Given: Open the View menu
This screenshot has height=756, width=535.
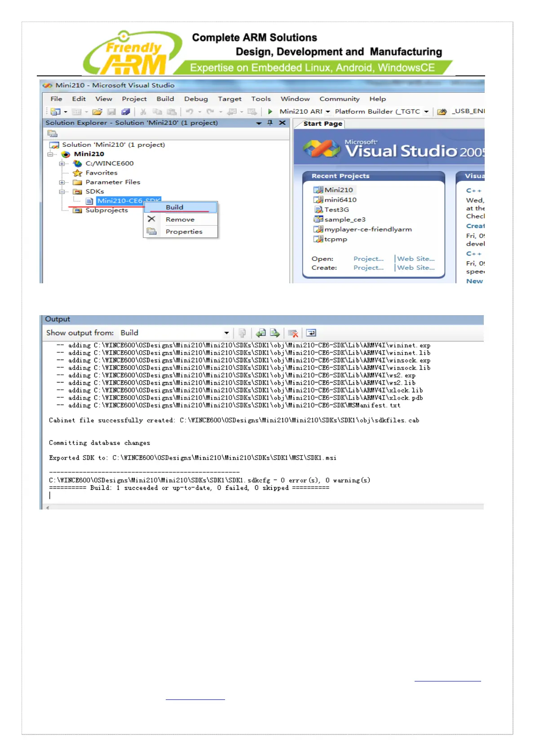Looking at the screenshot, I should point(104,99).
